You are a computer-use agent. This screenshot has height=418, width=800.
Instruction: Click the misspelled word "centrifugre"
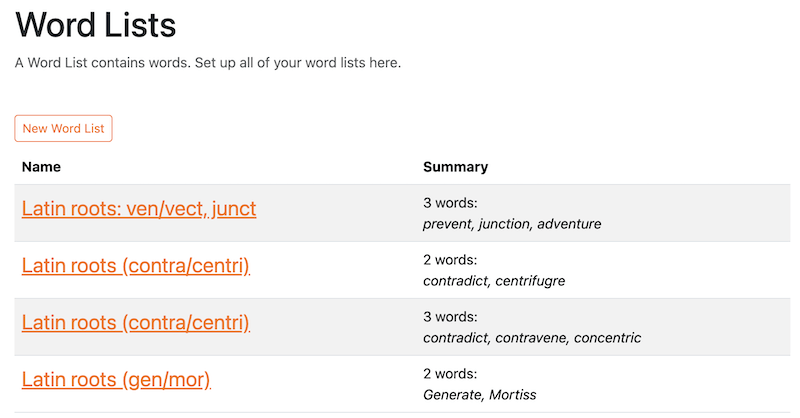tap(529, 281)
